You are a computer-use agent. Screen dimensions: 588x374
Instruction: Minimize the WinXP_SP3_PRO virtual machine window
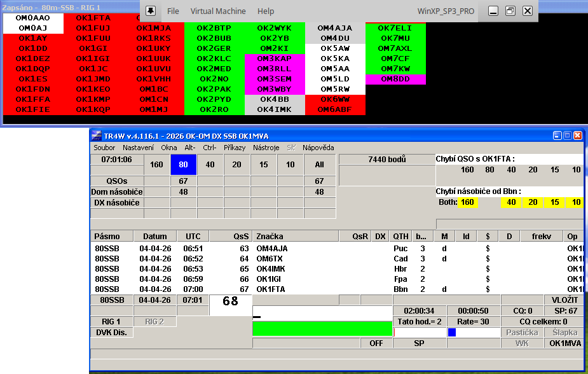(x=493, y=11)
